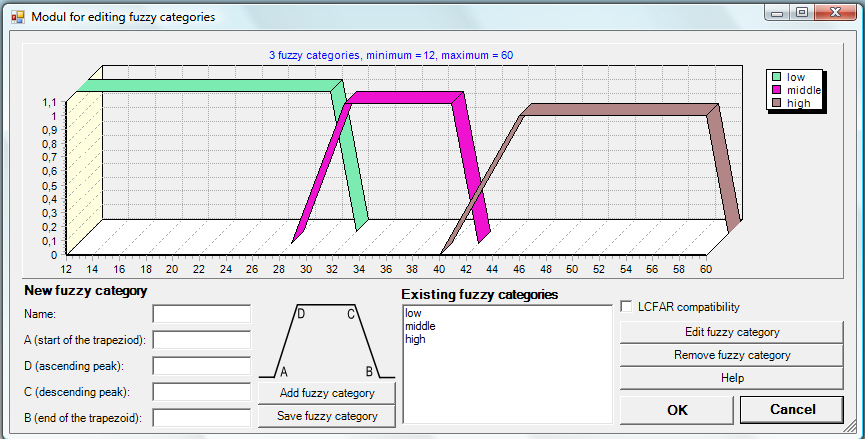This screenshot has height=439, width=865.
Task: Focus the B (end of trapezoid) field
Action: pyautogui.click(x=201, y=417)
